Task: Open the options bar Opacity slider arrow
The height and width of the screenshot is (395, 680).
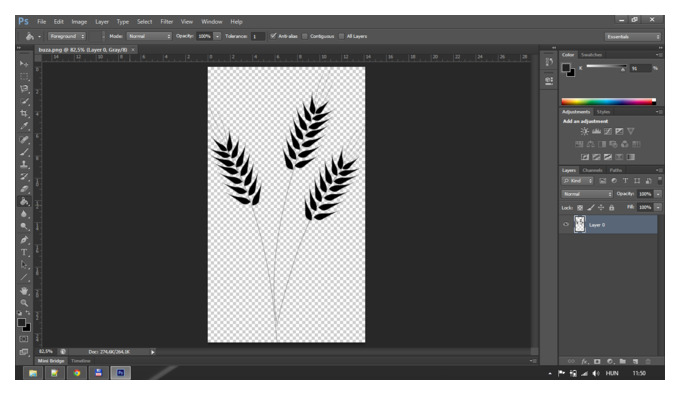Action: tap(217, 36)
